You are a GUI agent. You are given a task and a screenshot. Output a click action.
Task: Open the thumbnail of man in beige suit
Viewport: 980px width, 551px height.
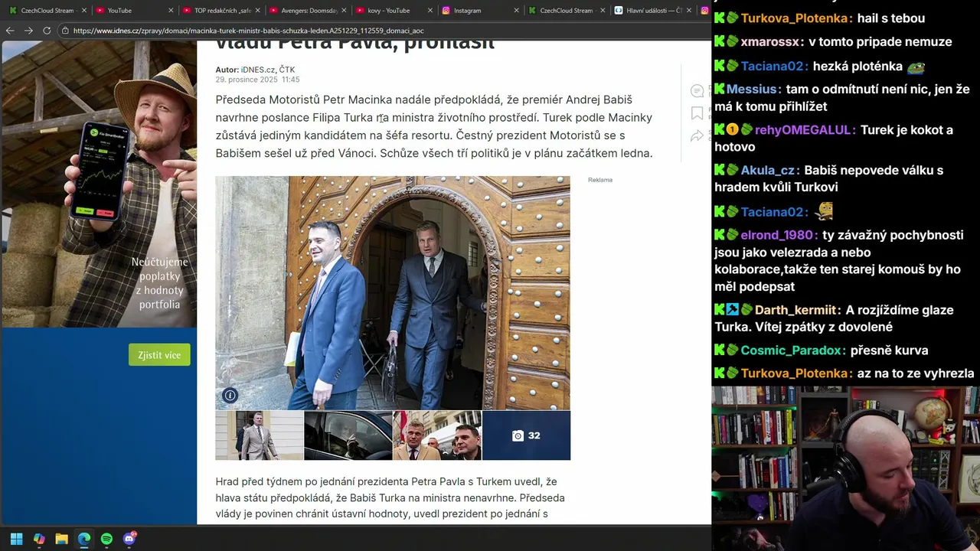(260, 435)
